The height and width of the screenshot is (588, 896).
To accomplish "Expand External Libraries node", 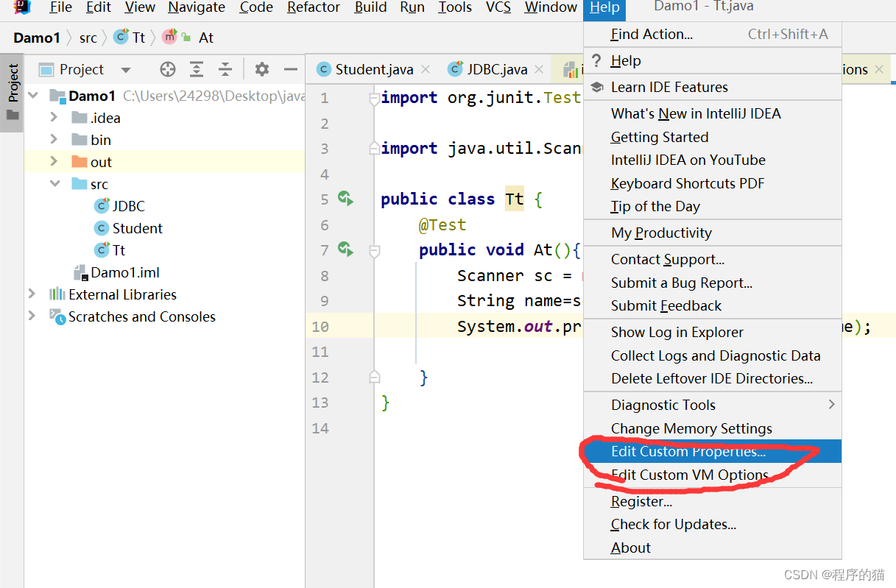I will tap(32, 294).
